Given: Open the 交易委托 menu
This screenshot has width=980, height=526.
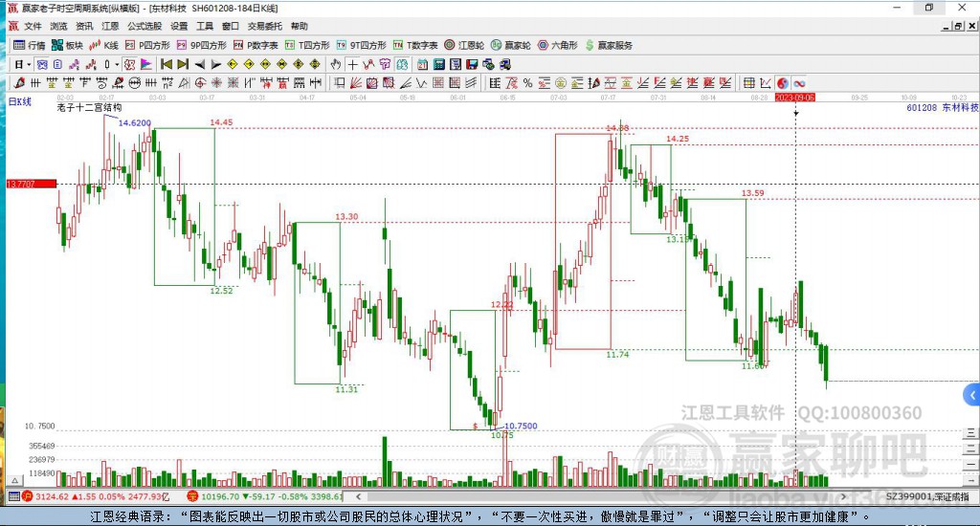Looking at the screenshot, I should [x=264, y=26].
